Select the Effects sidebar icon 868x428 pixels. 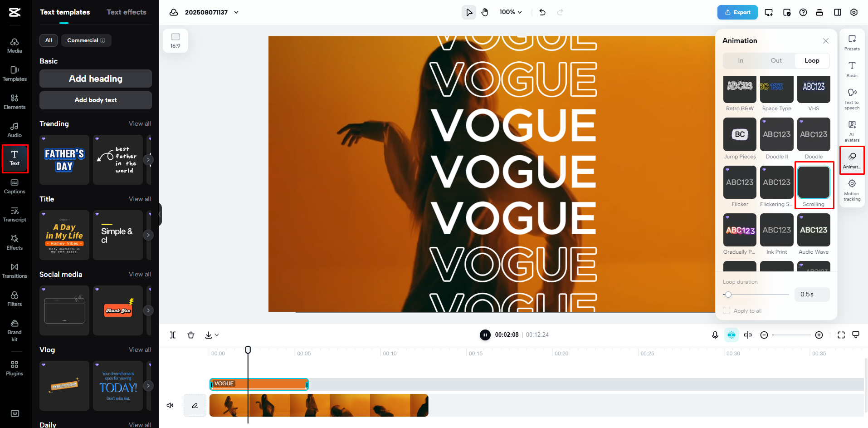pos(14,242)
